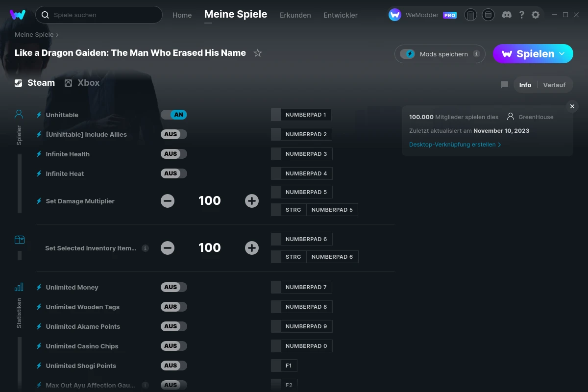
Task: Click the NUMBERPAD 3 hotkey button
Action: point(302,154)
